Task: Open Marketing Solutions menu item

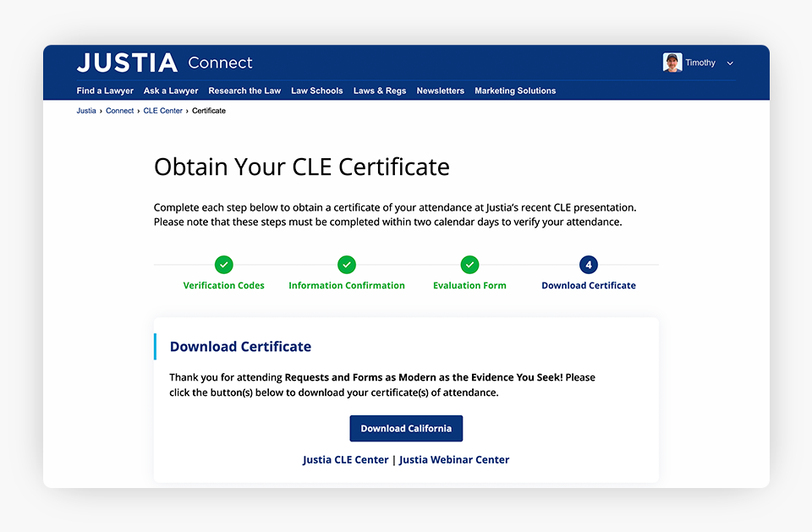Action: click(x=515, y=90)
